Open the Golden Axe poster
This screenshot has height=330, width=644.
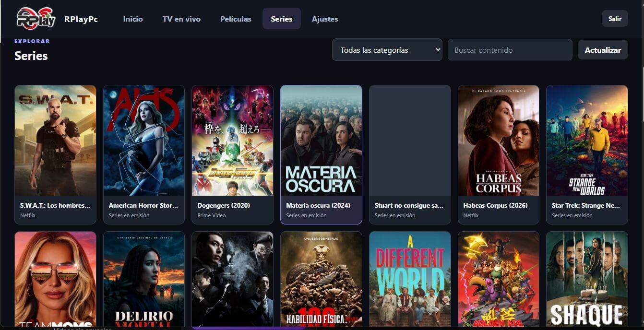(499, 279)
